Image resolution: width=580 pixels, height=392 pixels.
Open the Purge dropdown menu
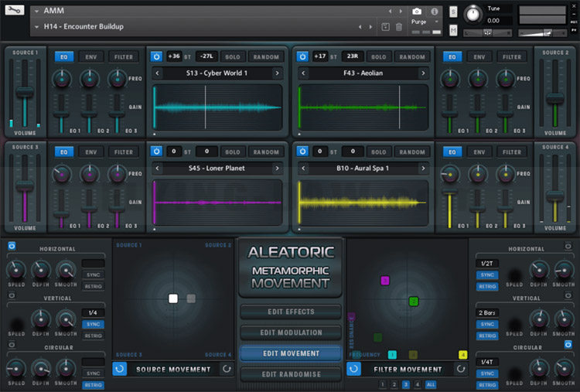[420, 22]
